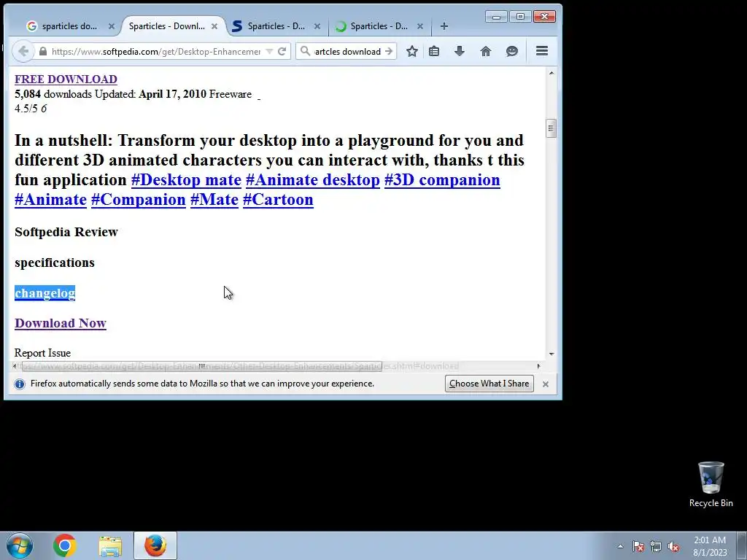Reload the page with the refresh icon
The height and width of the screenshot is (560, 747).
pyautogui.click(x=282, y=52)
